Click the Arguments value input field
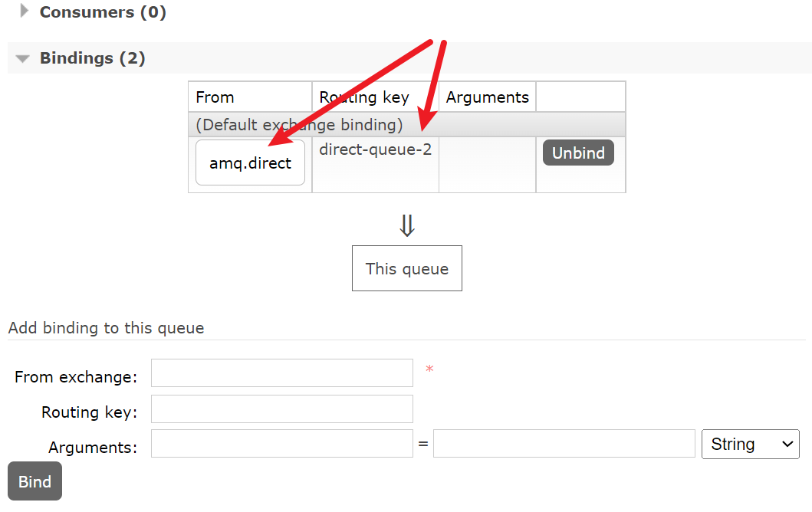 pyautogui.click(x=564, y=444)
